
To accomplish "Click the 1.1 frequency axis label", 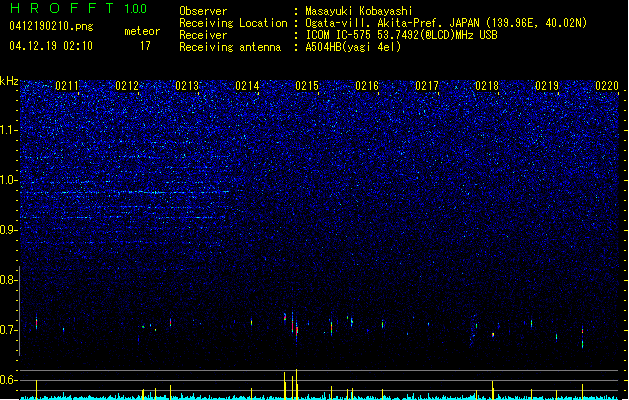I will [x=9, y=130].
